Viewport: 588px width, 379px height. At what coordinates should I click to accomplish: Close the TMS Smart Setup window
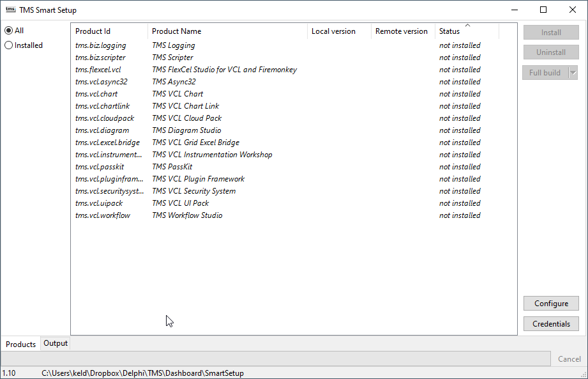tap(573, 10)
